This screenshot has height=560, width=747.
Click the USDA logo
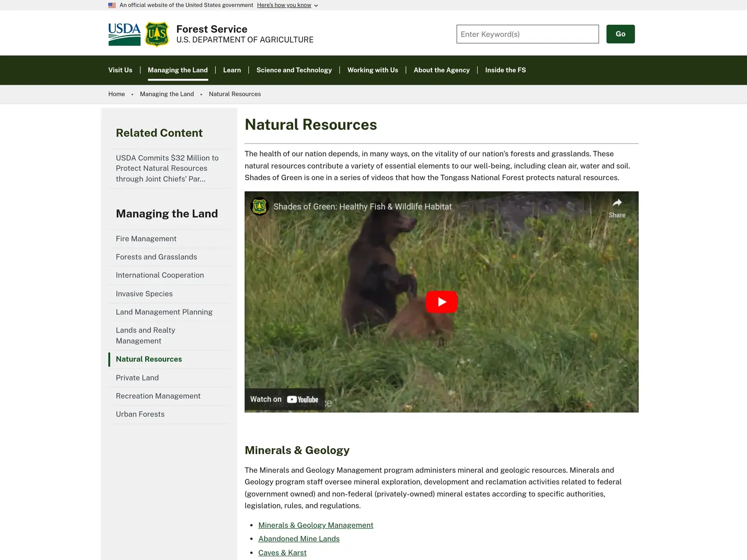tap(124, 34)
